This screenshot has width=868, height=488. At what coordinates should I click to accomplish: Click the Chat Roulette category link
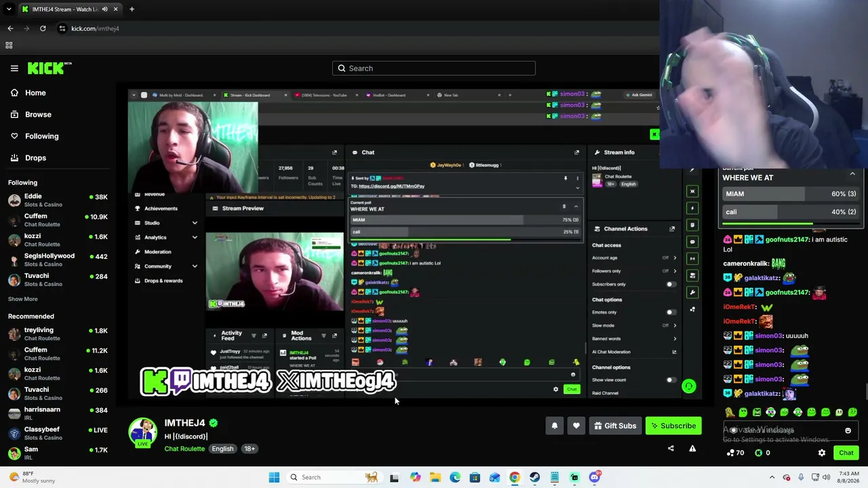(184, 449)
